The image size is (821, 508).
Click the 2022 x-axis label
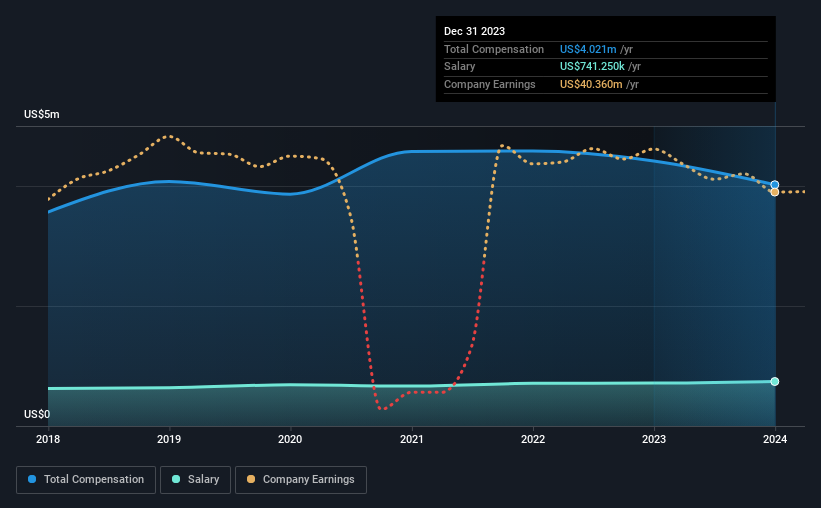(533, 439)
